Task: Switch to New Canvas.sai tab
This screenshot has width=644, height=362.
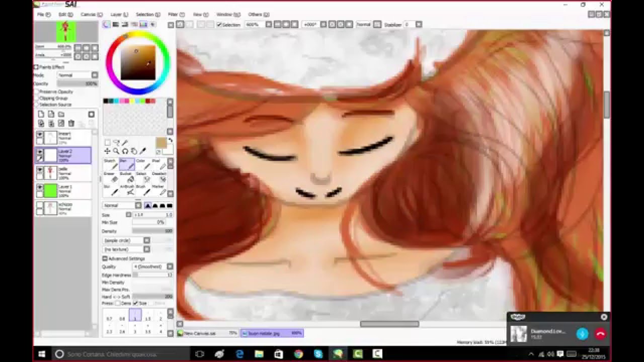Action: click(208, 333)
